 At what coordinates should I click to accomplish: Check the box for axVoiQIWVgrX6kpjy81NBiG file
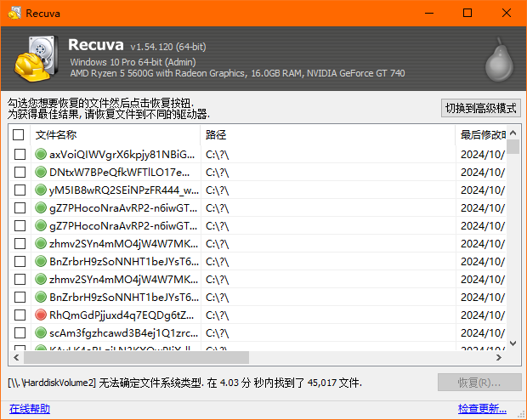[20, 155]
